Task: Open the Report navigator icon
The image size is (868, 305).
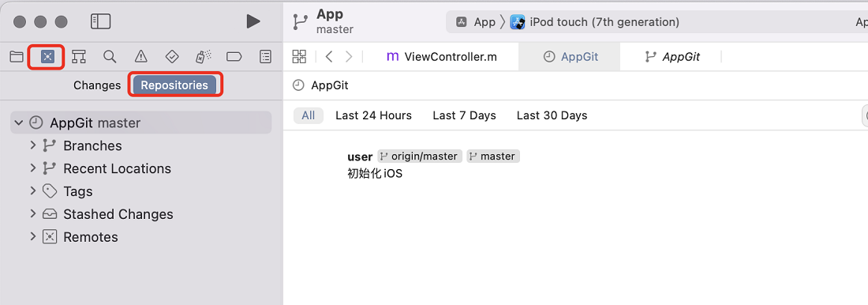Action: [266, 56]
